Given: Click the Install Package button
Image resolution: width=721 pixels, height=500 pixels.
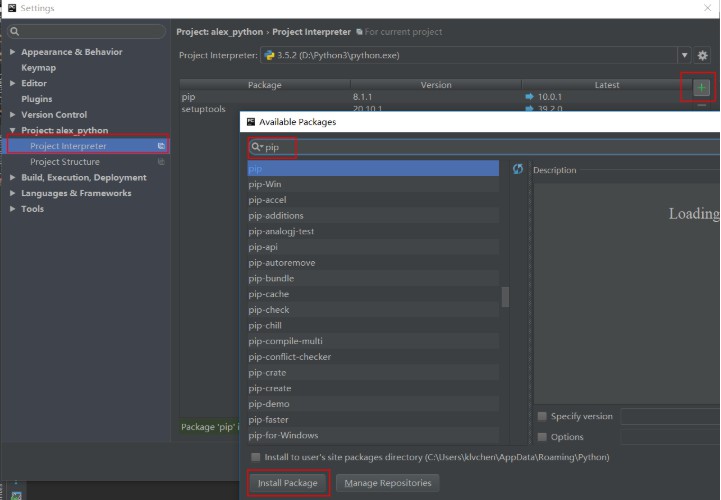Looking at the screenshot, I should click(x=287, y=483).
